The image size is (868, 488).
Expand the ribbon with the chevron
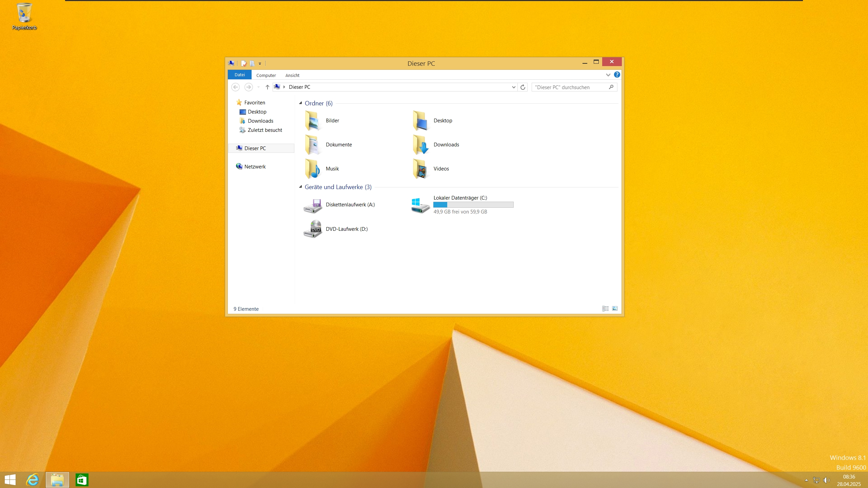click(x=608, y=75)
